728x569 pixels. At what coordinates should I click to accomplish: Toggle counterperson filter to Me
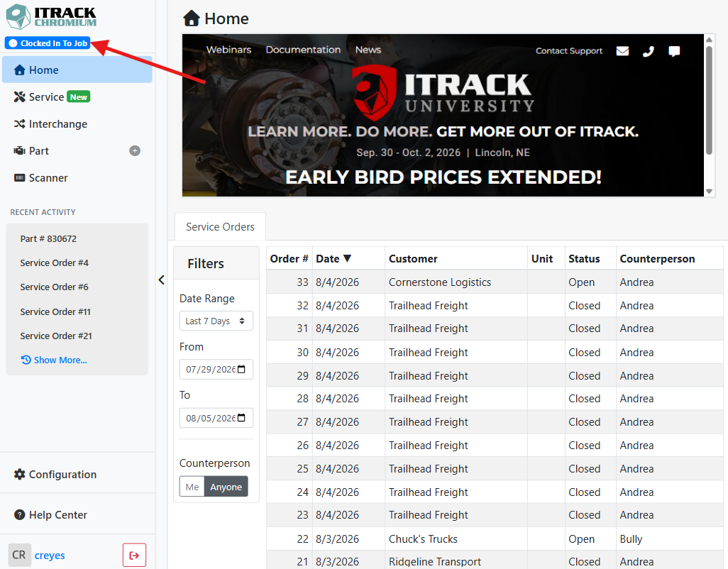(x=192, y=487)
